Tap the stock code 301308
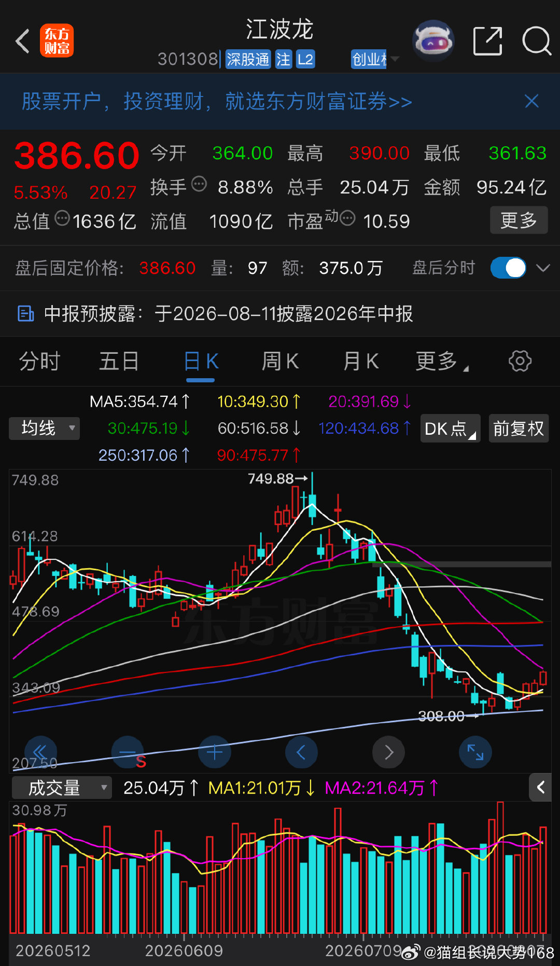 (x=188, y=59)
